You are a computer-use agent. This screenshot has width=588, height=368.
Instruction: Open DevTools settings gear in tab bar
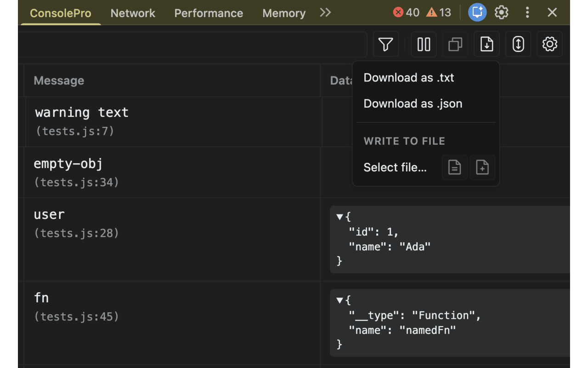pos(502,12)
